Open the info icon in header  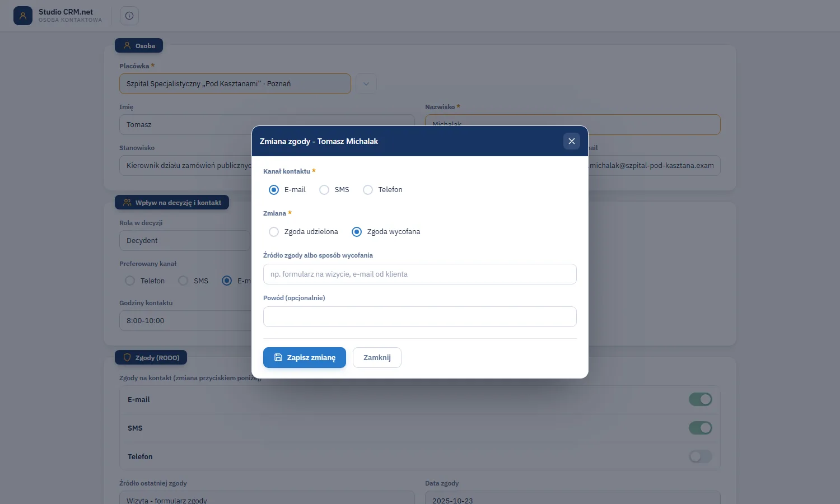tap(129, 16)
